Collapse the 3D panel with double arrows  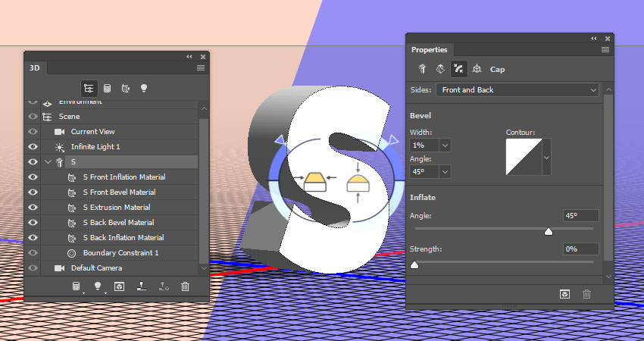pos(189,57)
